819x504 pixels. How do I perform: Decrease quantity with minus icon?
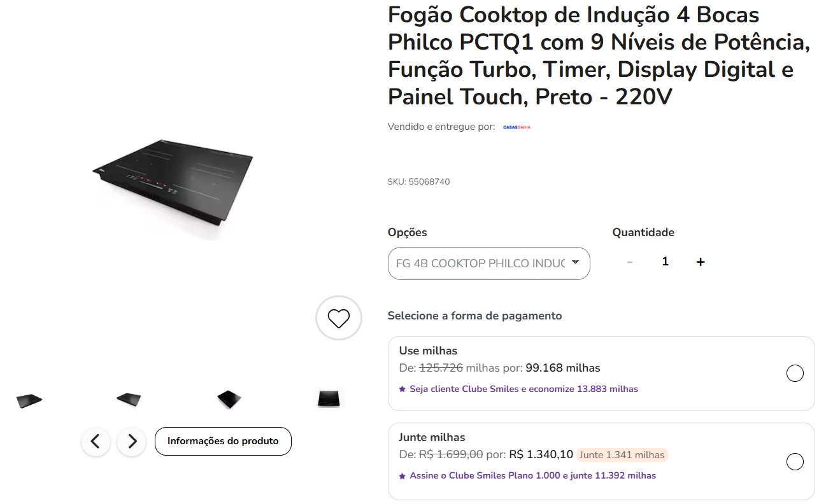click(x=630, y=262)
